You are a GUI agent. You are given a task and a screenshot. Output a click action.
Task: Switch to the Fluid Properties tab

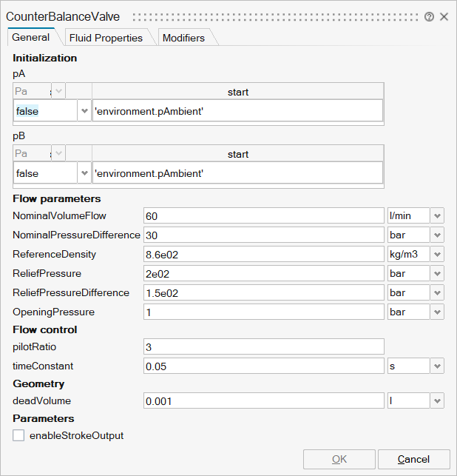pyautogui.click(x=106, y=38)
